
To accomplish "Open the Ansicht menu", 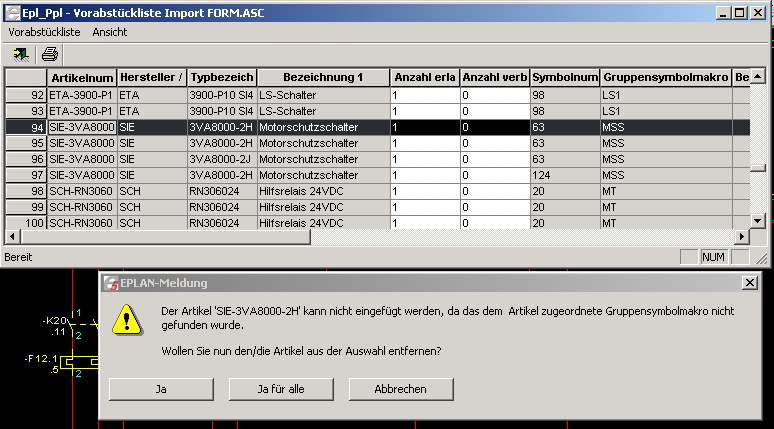I will (110, 32).
